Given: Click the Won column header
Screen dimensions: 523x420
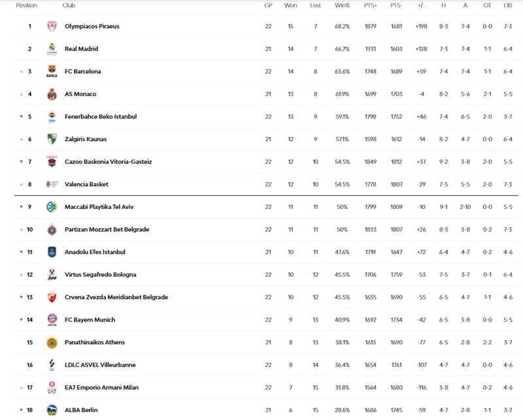Looking at the screenshot, I should [290, 5].
